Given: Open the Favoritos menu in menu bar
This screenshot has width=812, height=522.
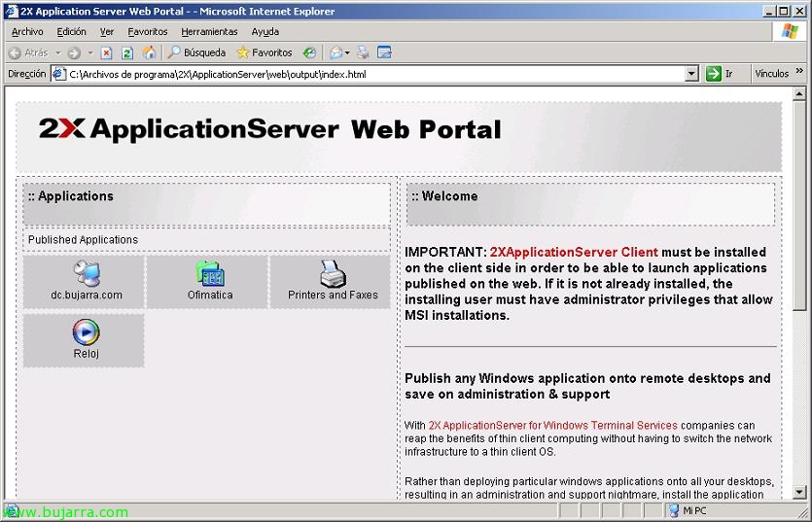Looking at the screenshot, I should (148, 31).
